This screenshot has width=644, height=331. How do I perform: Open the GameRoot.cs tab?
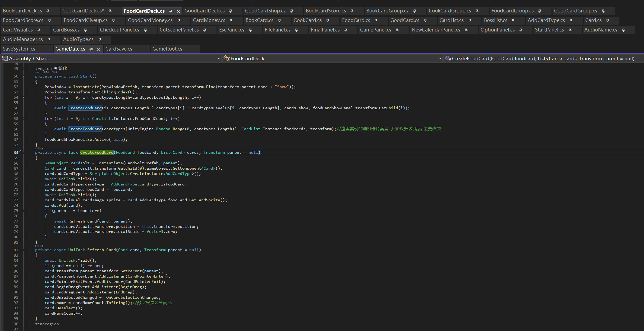coord(167,49)
